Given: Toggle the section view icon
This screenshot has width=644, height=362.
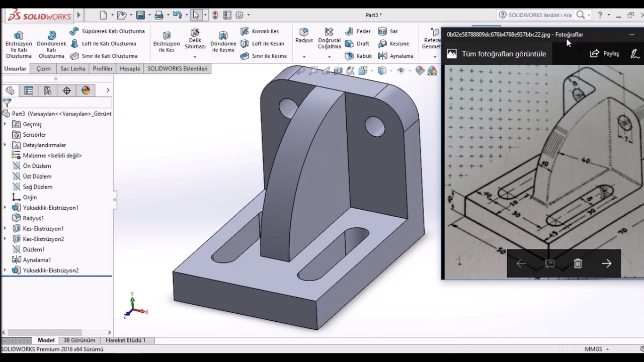Looking at the screenshot, I should point(338,71).
